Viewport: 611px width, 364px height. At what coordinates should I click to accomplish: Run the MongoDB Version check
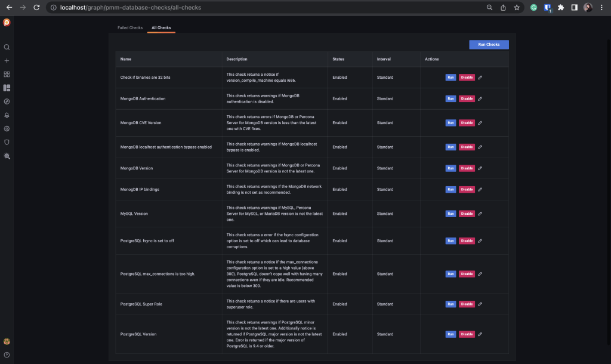[x=450, y=168]
